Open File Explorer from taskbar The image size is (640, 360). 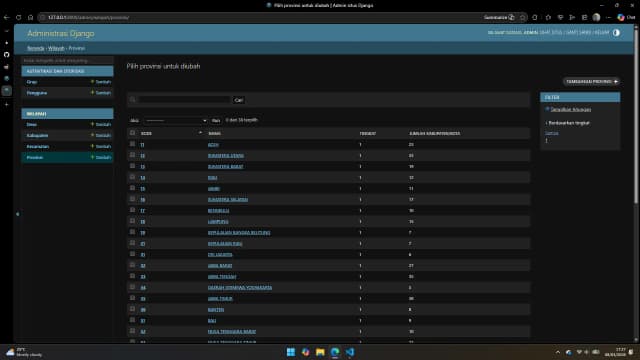click(320, 352)
